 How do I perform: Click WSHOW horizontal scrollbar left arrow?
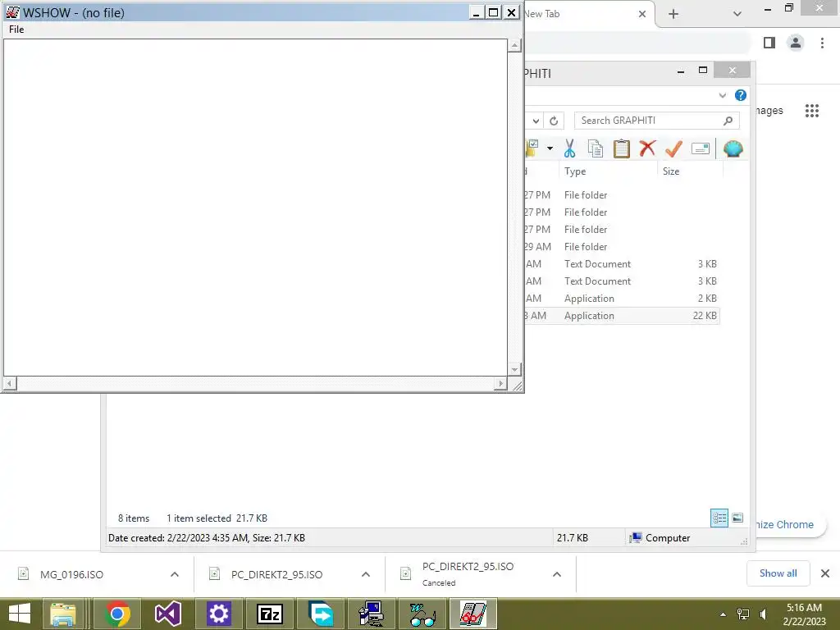pos(10,384)
